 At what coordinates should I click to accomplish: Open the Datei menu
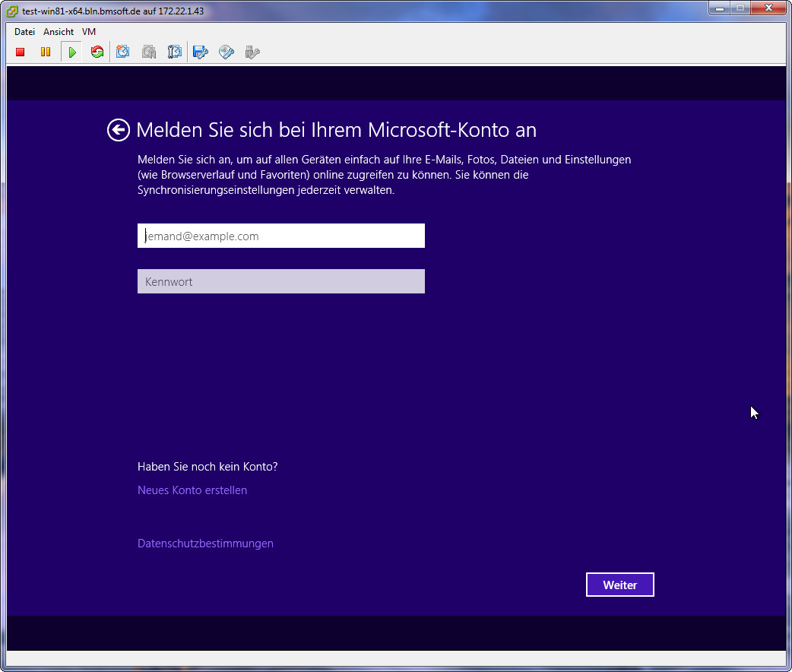coord(24,32)
